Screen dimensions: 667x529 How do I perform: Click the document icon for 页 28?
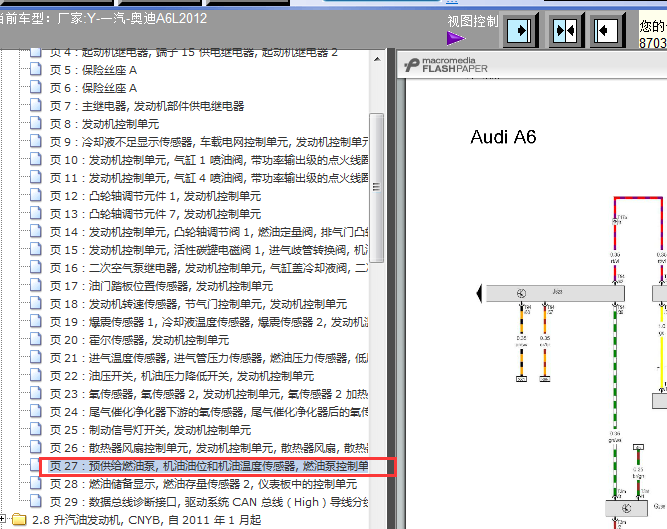tap(36, 483)
